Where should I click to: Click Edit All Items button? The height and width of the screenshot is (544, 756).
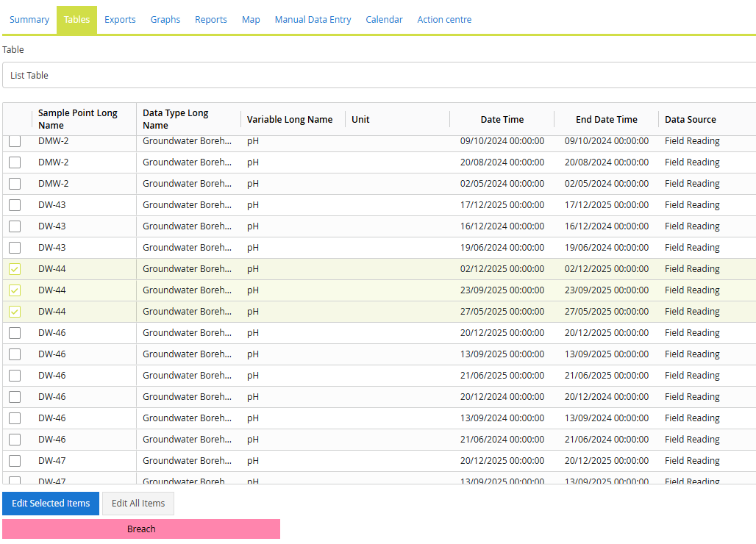coord(138,504)
